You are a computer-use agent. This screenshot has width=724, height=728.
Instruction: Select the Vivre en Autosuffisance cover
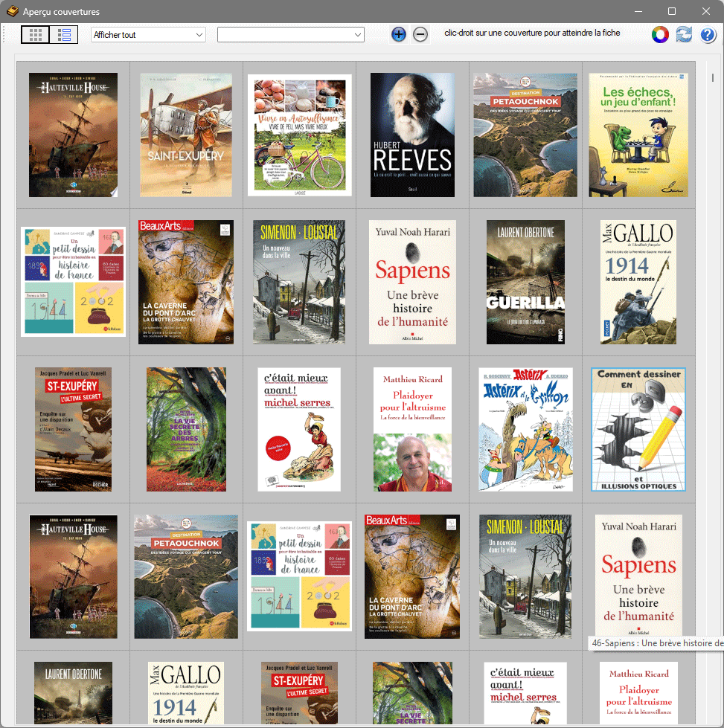tap(300, 135)
